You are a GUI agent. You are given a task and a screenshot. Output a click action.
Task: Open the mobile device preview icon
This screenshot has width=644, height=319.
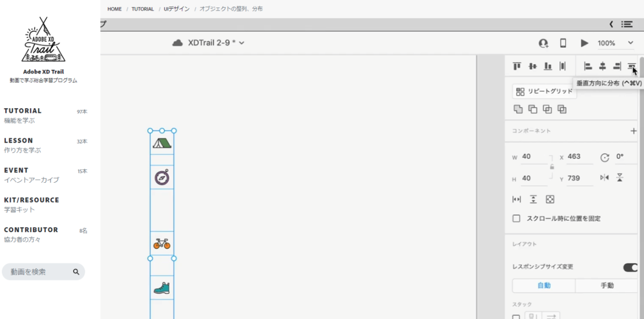coord(563,43)
